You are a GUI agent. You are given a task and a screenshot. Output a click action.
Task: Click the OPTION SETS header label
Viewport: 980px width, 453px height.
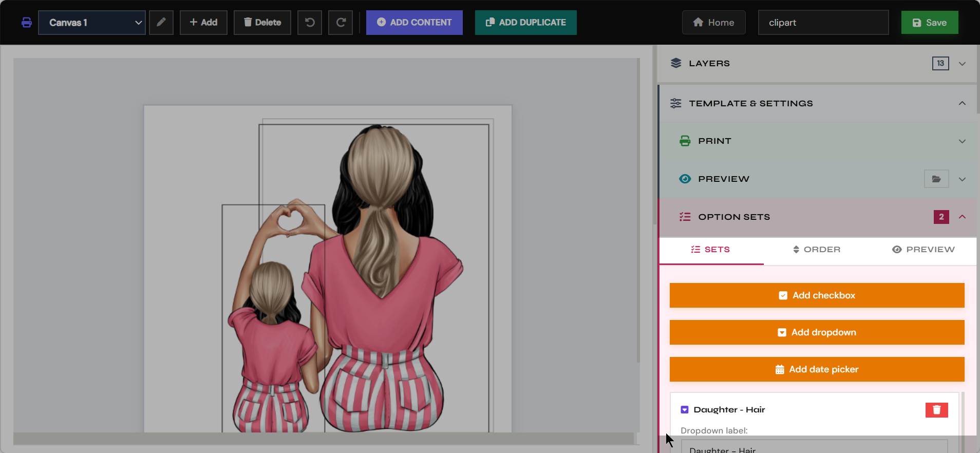pos(734,217)
